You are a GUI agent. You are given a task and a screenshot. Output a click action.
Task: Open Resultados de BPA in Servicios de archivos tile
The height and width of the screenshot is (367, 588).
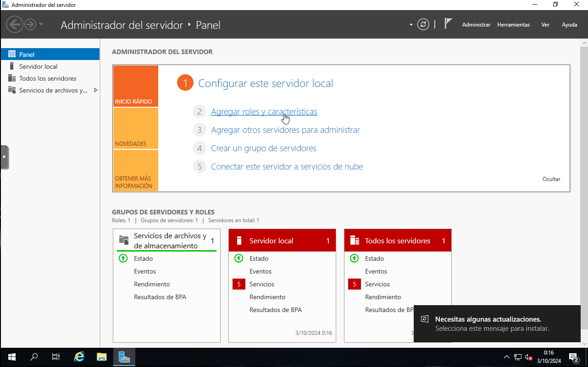pos(160,297)
